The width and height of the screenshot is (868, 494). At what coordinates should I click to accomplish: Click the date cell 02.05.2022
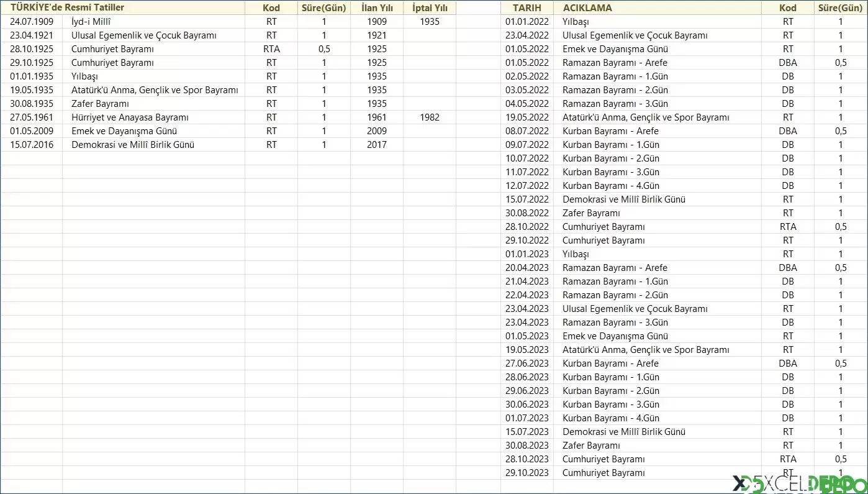coord(527,76)
